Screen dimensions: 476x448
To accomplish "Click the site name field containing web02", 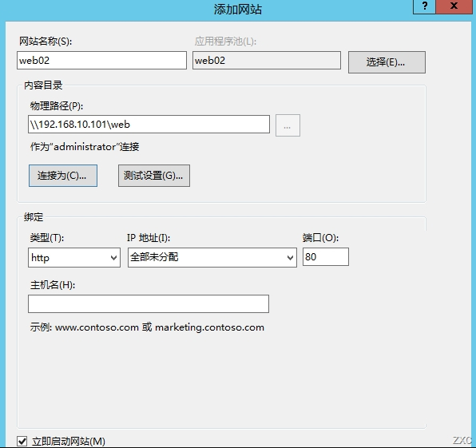I will (101, 61).
